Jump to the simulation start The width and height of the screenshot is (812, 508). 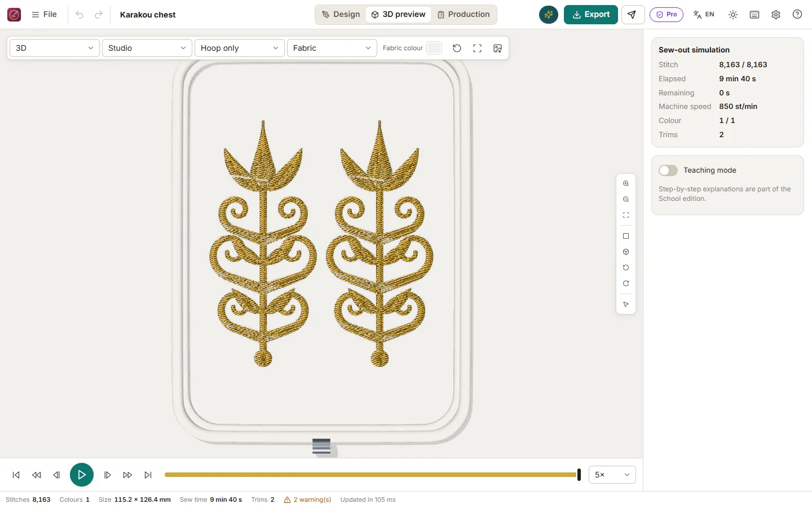16,475
